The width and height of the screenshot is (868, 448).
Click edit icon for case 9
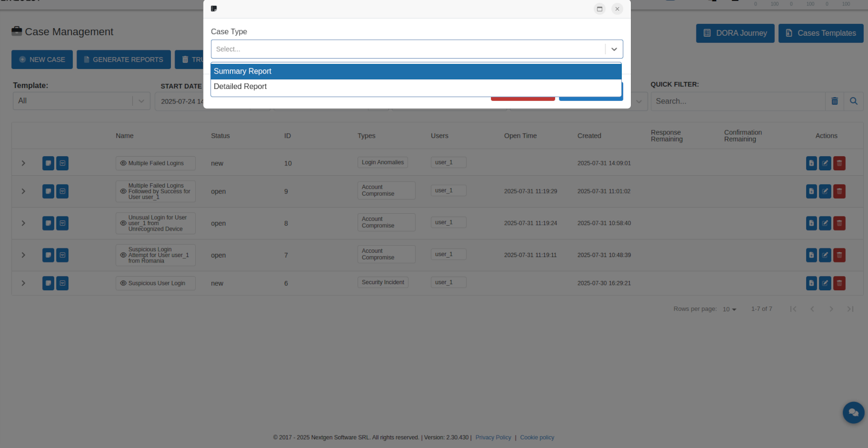coord(825,191)
